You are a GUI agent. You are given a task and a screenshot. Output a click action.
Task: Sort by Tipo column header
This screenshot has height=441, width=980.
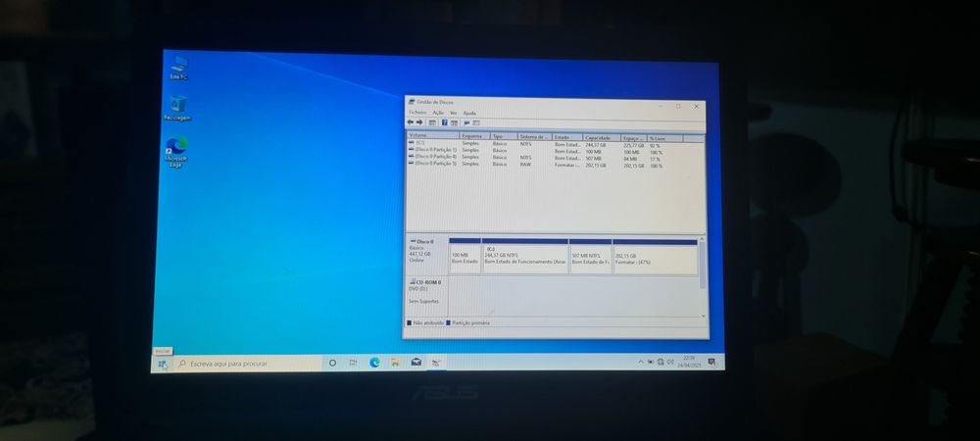[504, 137]
